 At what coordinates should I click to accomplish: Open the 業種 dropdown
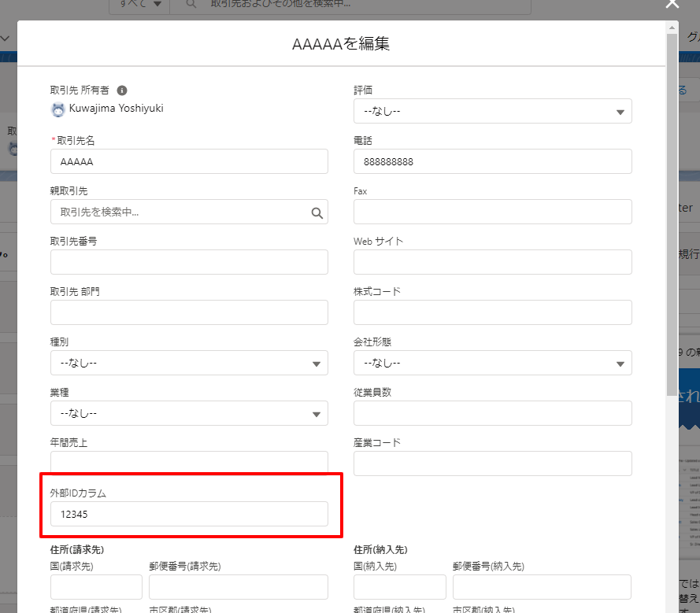coord(189,414)
